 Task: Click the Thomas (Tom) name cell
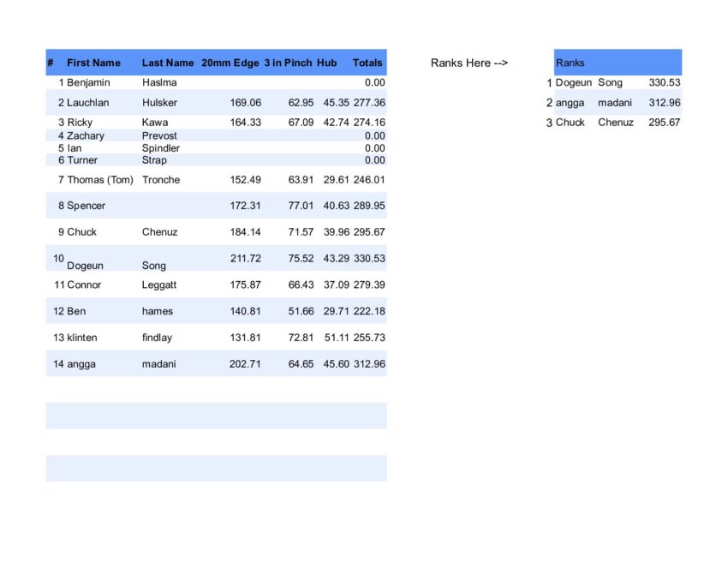click(100, 180)
